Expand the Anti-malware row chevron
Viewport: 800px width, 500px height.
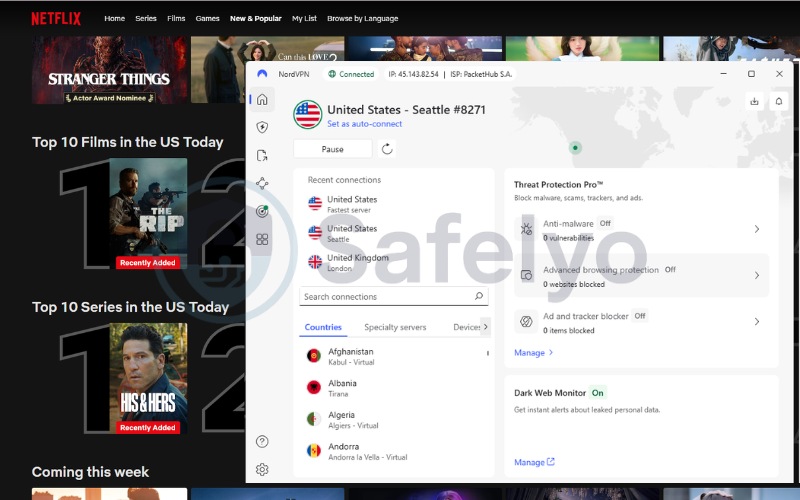coord(757,229)
